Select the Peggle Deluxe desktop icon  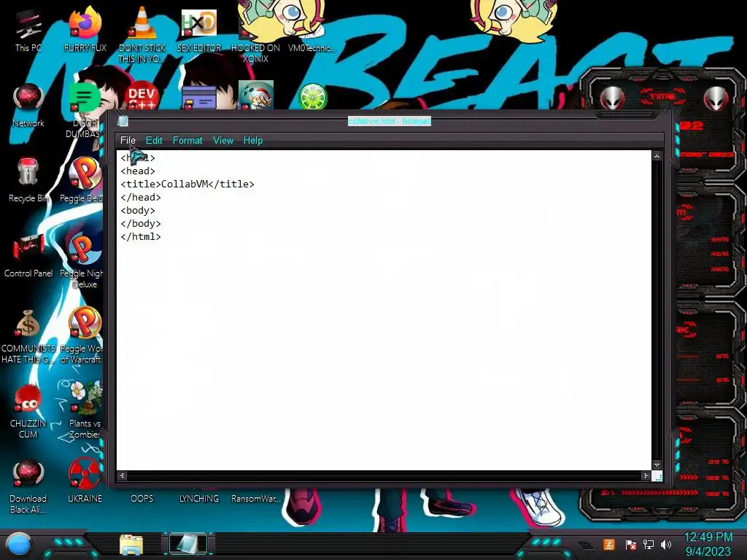pyautogui.click(x=83, y=181)
